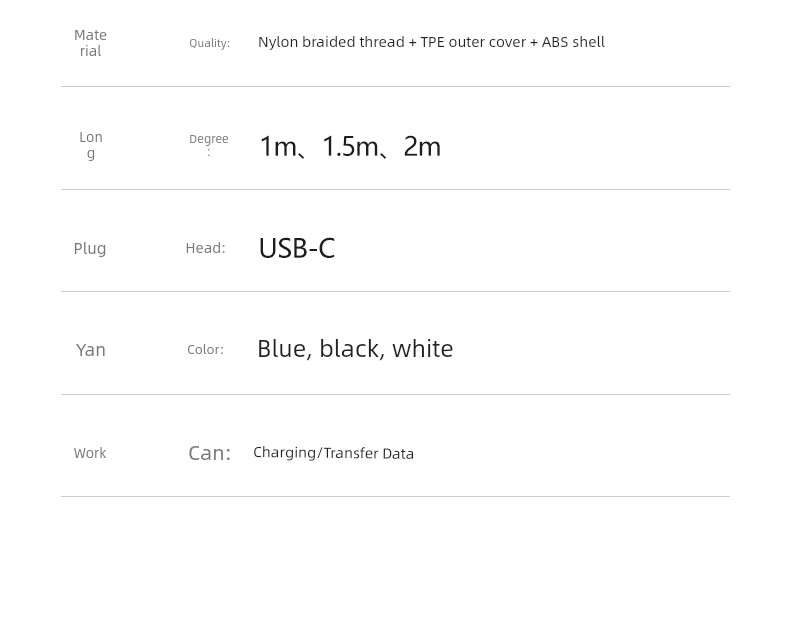Click the ABS shell text
This screenshot has height=637, width=790.
pos(573,42)
